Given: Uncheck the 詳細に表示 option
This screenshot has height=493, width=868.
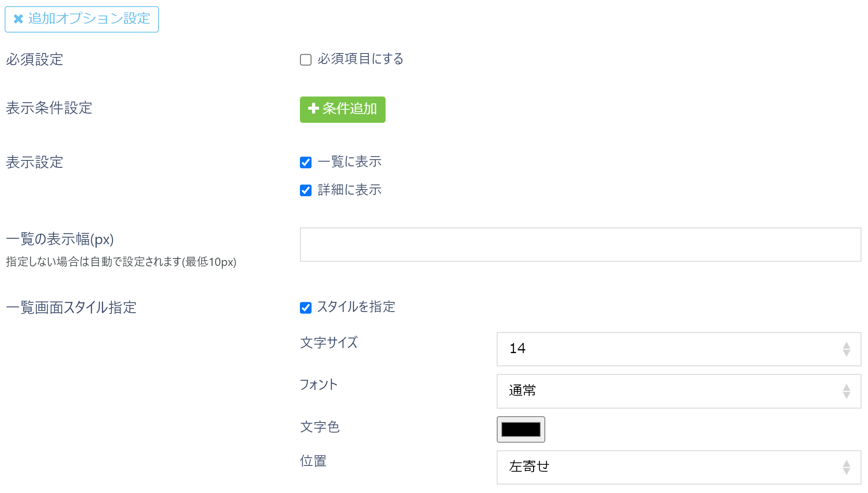Looking at the screenshot, I should click(305, 190).
